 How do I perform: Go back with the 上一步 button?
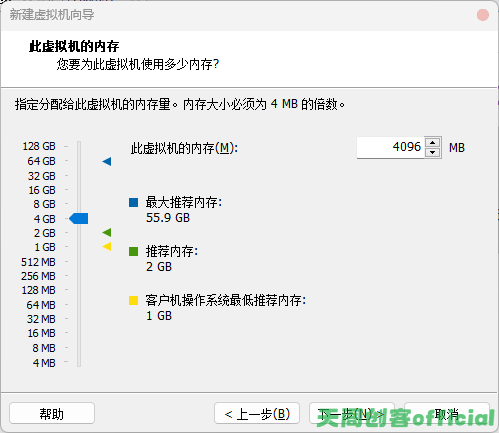[x=257, y=414]
